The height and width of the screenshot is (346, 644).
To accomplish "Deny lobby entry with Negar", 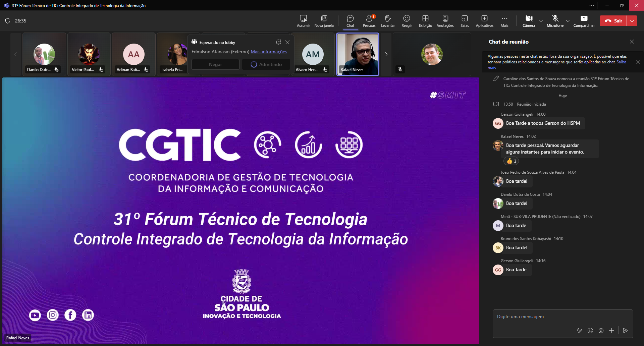I will tap(215, 64).
